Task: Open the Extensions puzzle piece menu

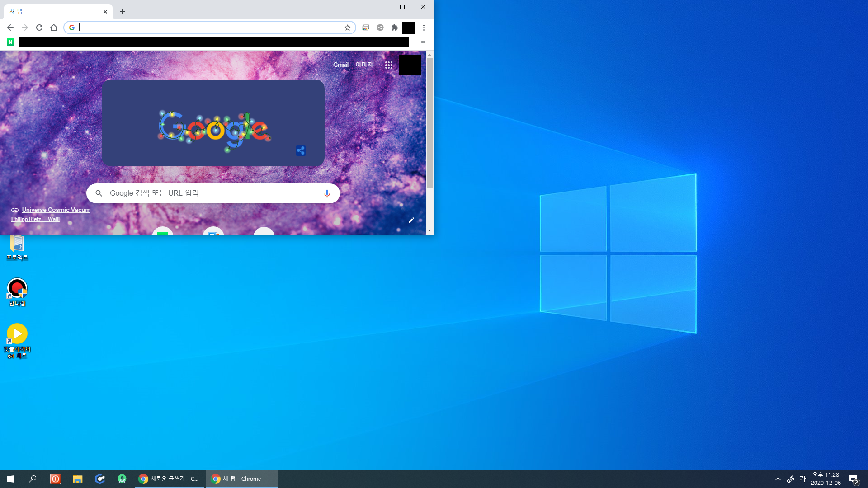Action: (395, 28)
